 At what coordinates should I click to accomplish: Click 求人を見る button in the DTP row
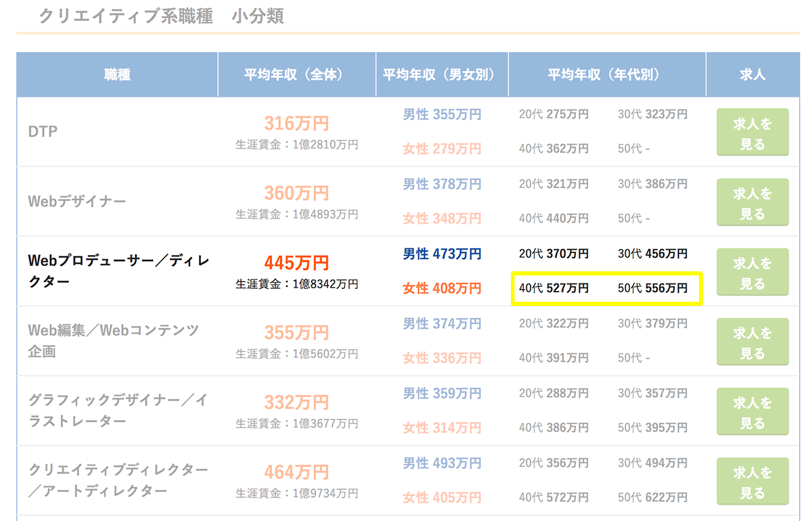tap(752, 132)
